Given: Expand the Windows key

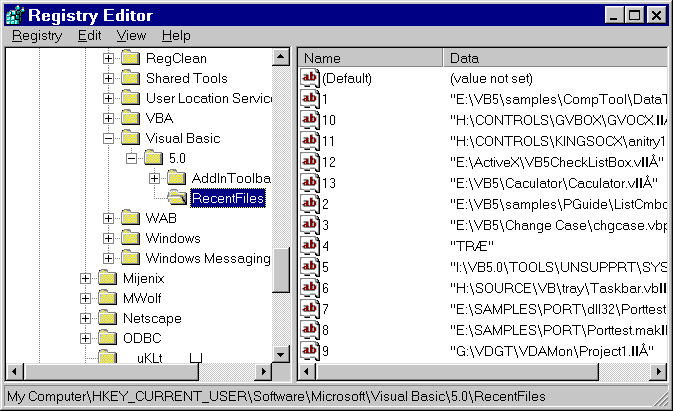Looking at the screenshot, I should click(108, 238).
